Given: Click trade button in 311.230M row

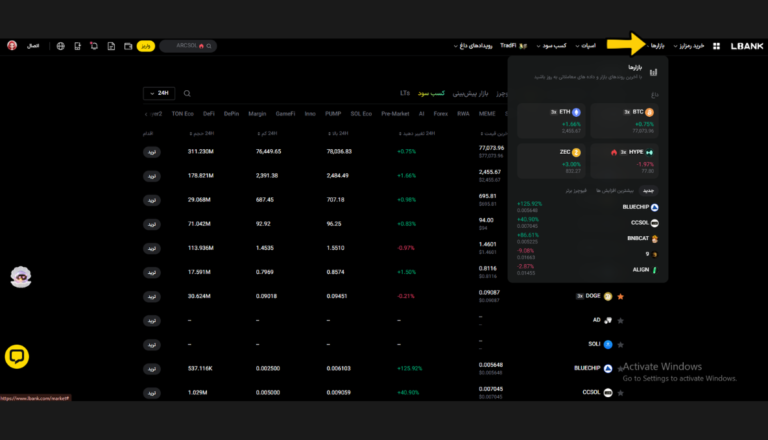Looking at the screenshot, I should click(x=152, y=152).
